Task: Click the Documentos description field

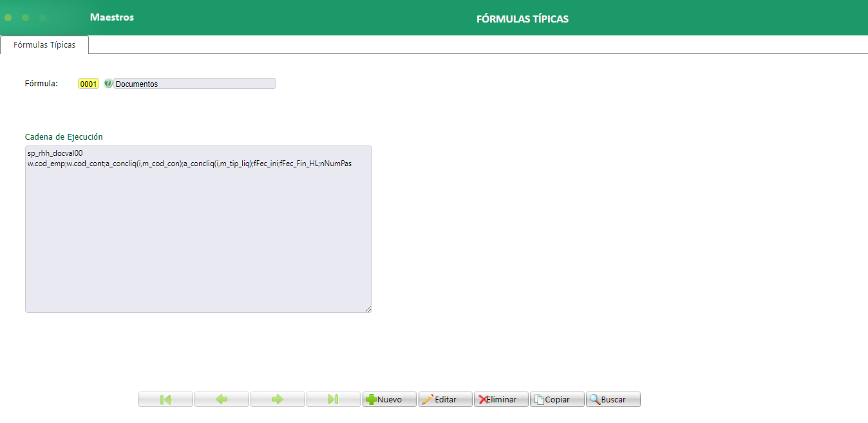Action: pos(194,84)
